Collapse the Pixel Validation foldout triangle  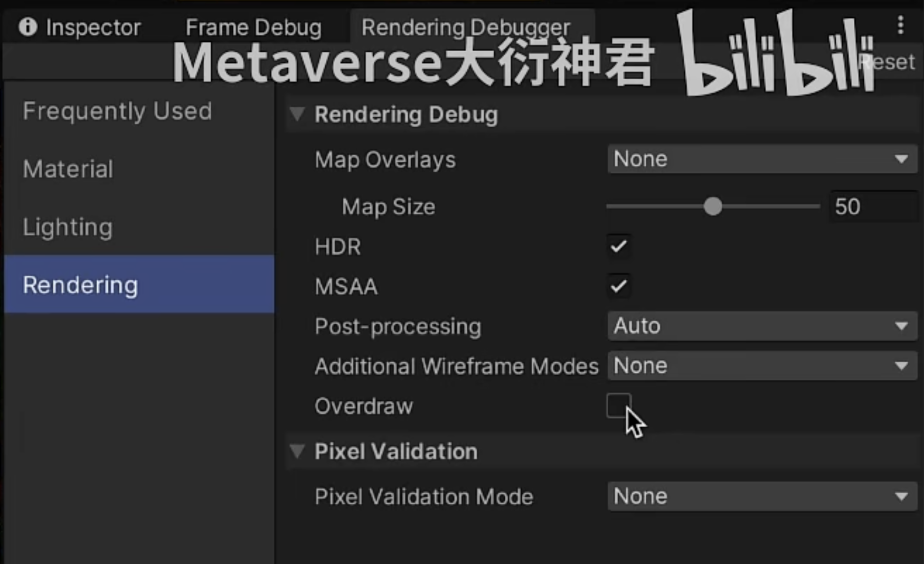(x=297, y=451)
